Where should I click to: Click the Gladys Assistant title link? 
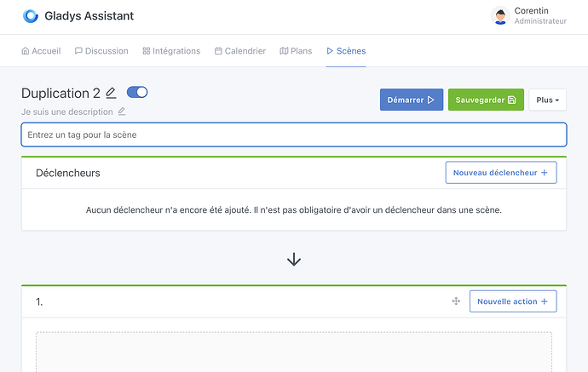coord(89,16)
